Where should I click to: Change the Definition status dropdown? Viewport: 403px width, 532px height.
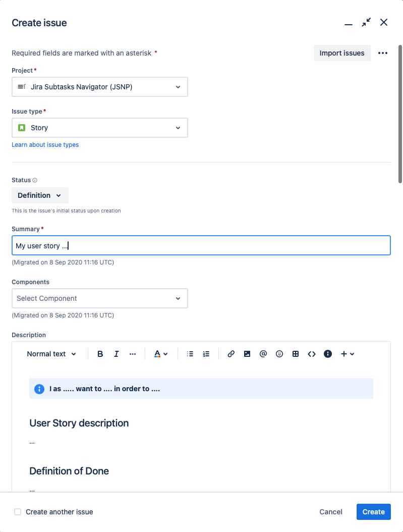tap(40, 195)
